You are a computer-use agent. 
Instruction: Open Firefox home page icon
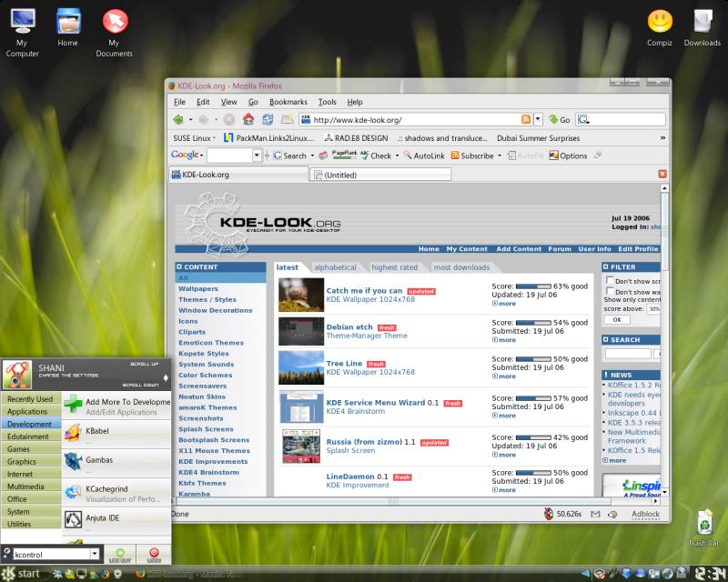point(248,119)
